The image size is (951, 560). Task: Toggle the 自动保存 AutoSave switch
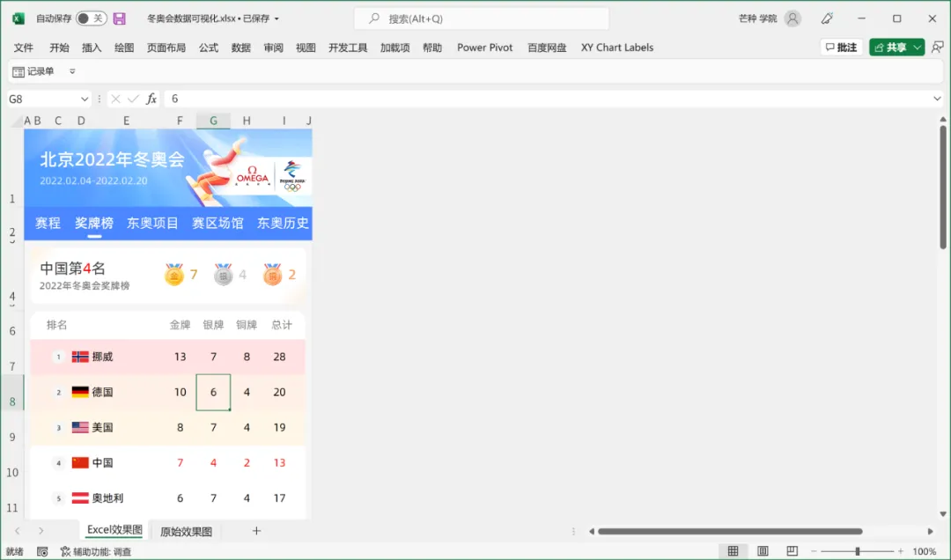click(x=91, y=18)
